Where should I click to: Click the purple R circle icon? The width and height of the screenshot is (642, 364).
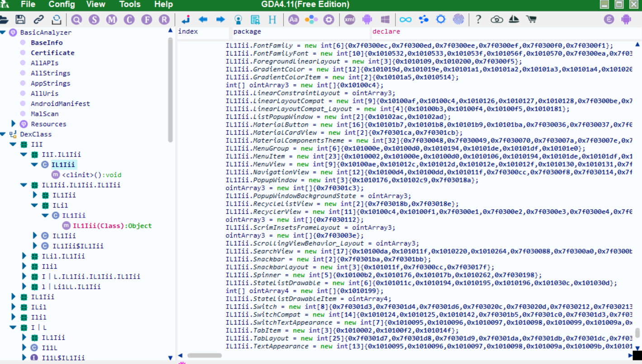coord(164,19)
